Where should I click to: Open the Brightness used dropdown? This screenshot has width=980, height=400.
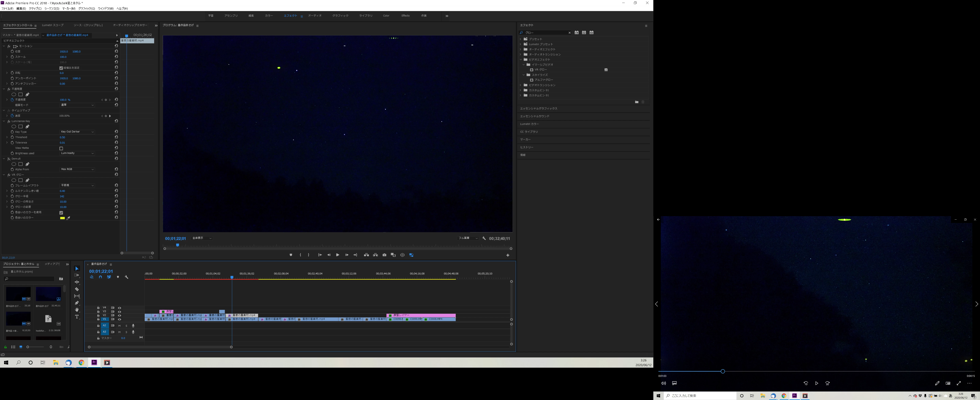tap(77, 153)
